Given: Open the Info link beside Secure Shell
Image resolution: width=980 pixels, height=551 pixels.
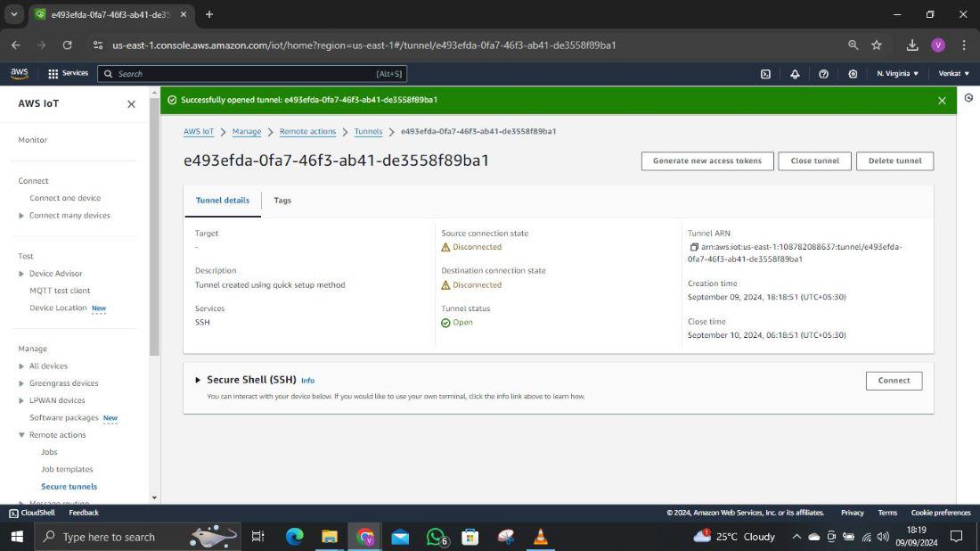Looking at the screenshot, I should [307, 381].
